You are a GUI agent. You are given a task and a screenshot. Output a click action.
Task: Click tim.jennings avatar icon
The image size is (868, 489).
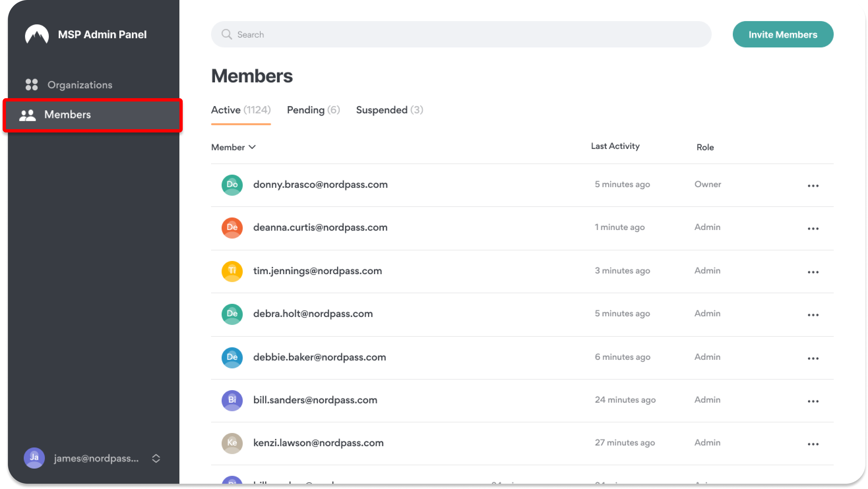232,271
